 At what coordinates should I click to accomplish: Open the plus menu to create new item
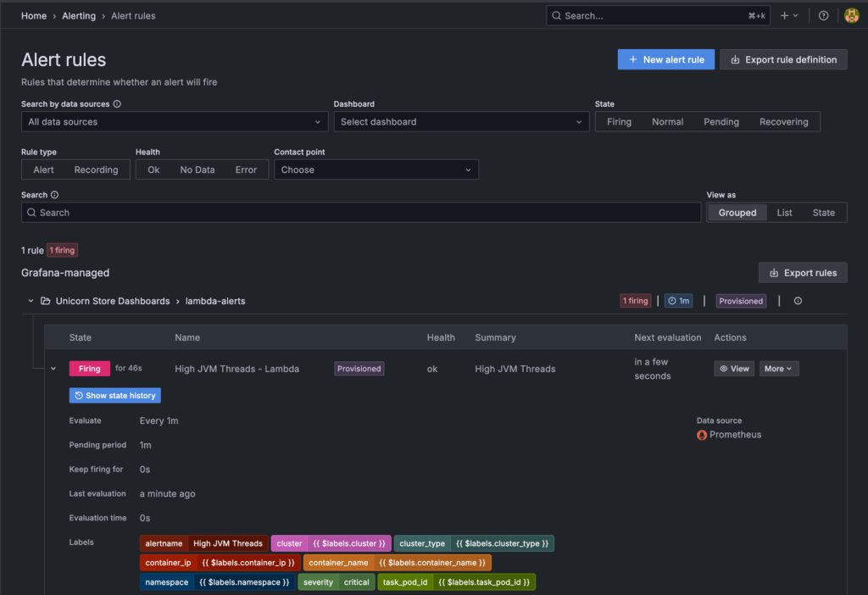[787, 15]
